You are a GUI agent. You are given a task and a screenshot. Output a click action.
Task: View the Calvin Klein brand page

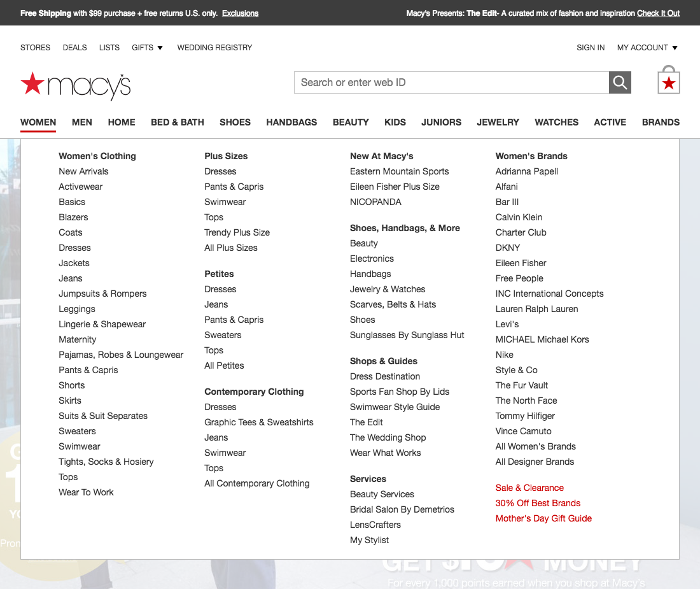click(519, 217)
